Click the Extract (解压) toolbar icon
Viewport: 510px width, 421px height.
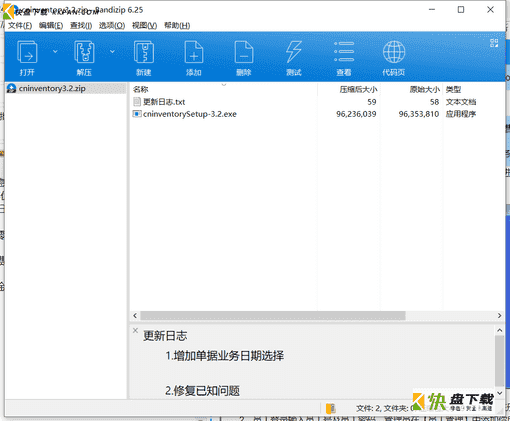coord(84,52)
